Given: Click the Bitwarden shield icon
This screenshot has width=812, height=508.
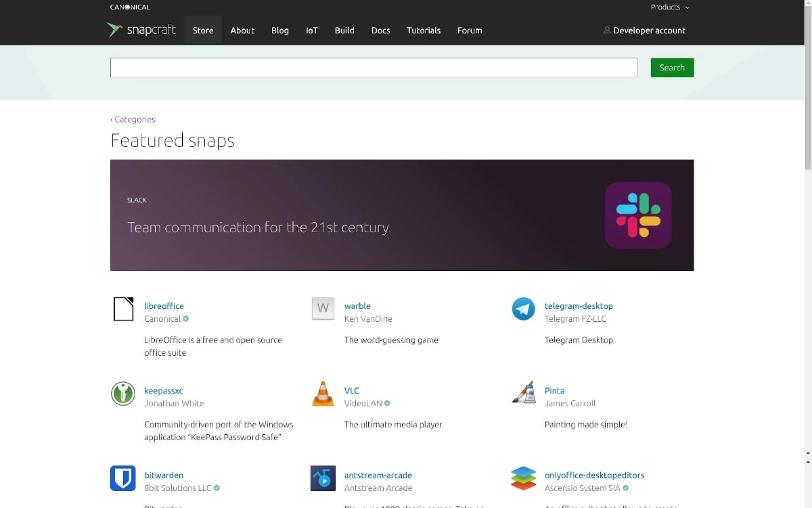Looking at the screenshot, I should click(x=123, y=478).
